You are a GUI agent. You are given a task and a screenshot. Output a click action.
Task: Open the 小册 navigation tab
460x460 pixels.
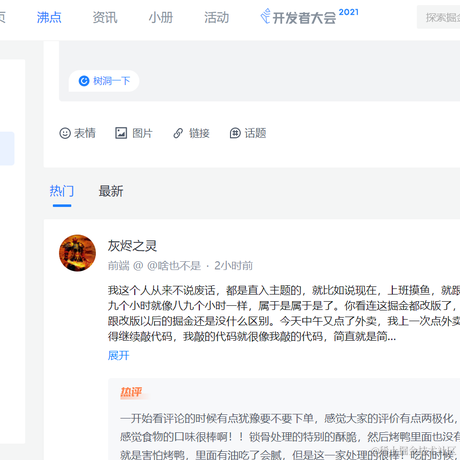pos(161,17)
